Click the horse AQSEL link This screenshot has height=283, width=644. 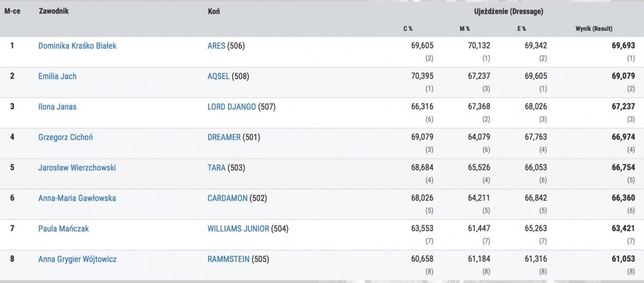219,76
